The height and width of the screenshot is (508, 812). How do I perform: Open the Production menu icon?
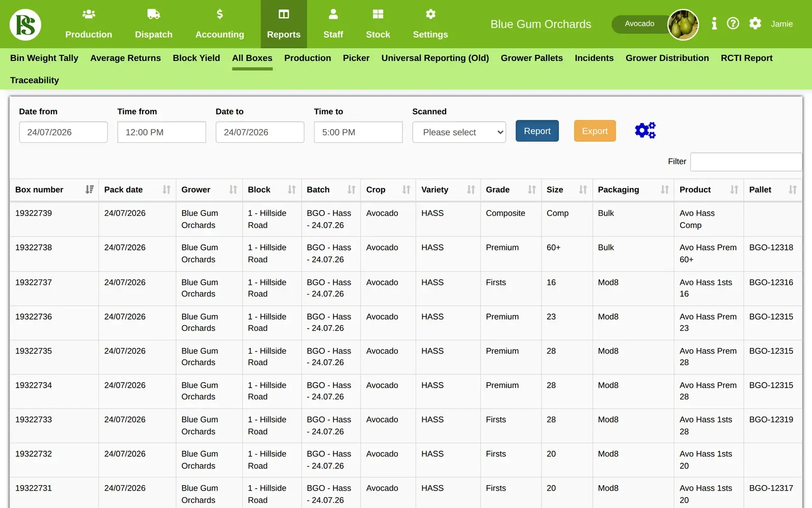coord(89,14)
